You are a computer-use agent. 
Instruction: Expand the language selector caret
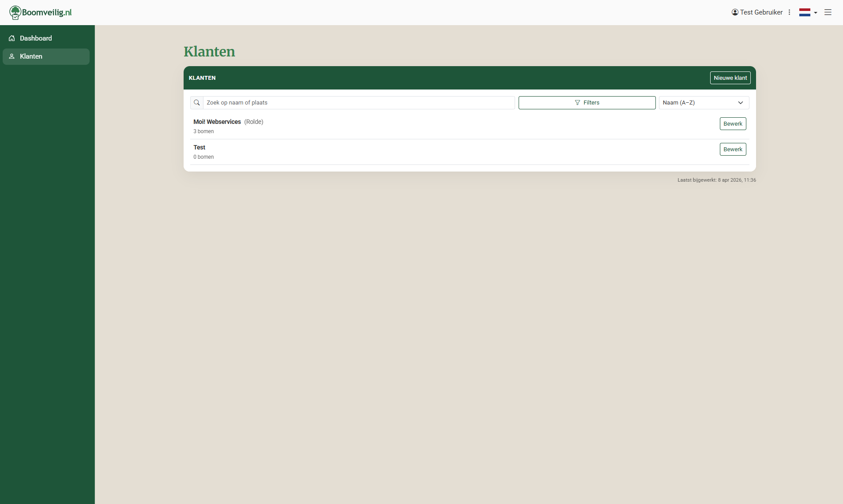tap(816, 13)
